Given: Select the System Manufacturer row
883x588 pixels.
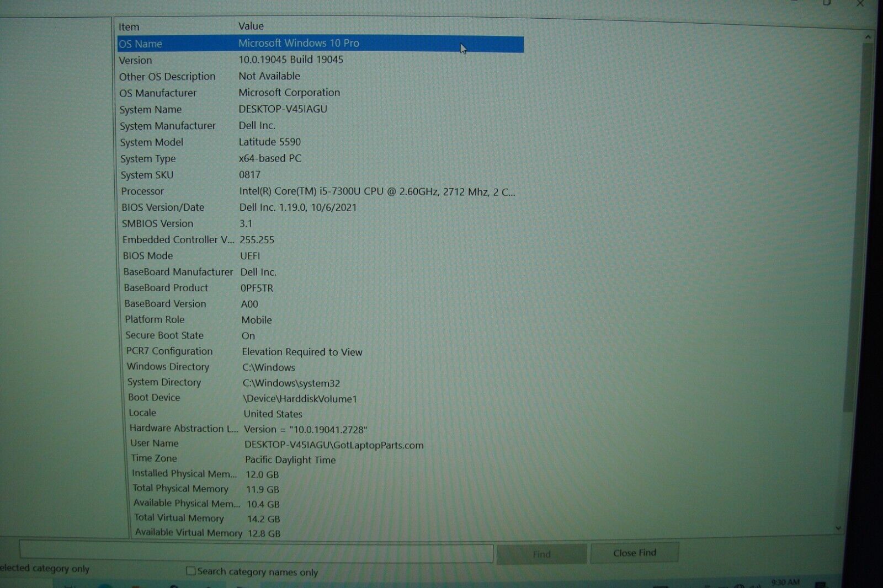Looking at the screenshot, I should point(321,126).
